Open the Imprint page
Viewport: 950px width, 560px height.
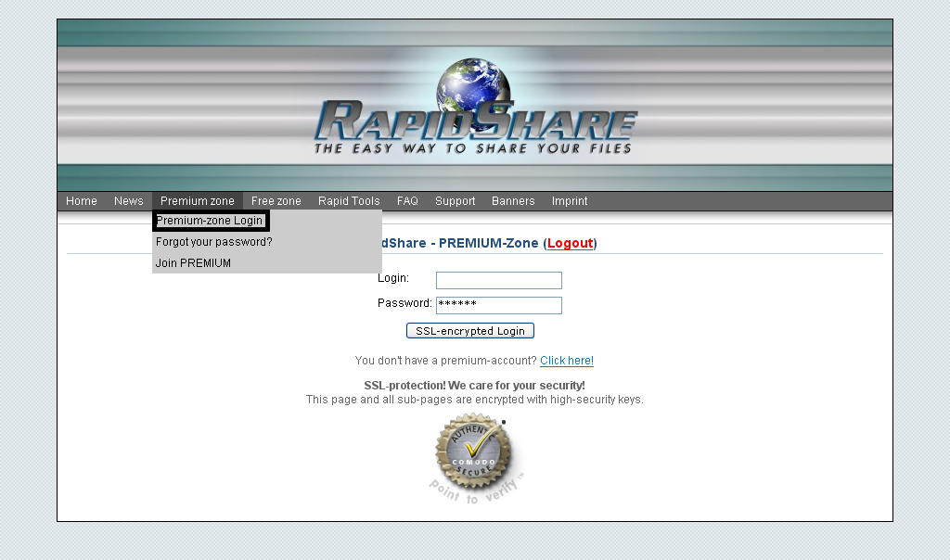pyautogui.click(x=570, y=201)
